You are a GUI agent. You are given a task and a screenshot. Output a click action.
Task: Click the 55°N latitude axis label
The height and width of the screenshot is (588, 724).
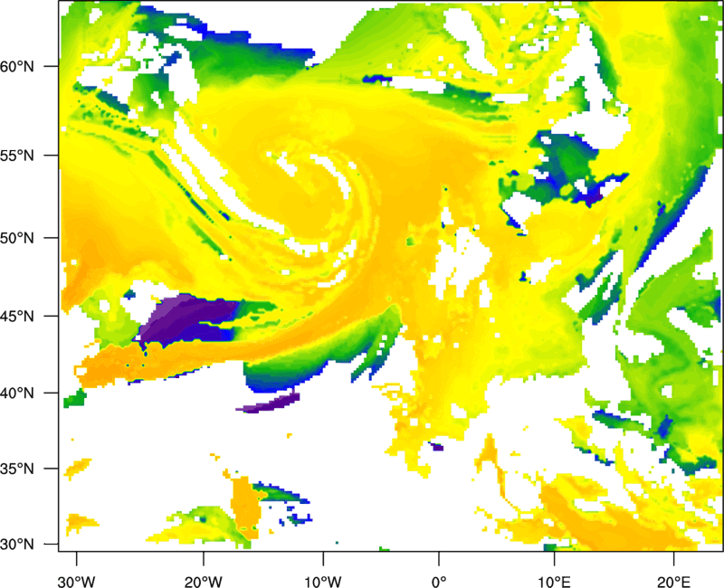(17, 155)
